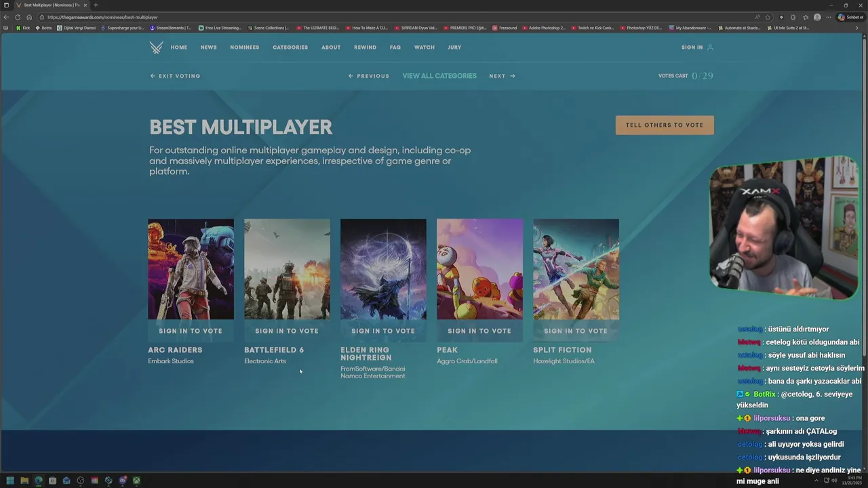
Task: Reload the page with refresh icon
Action: tap(18, 17)
